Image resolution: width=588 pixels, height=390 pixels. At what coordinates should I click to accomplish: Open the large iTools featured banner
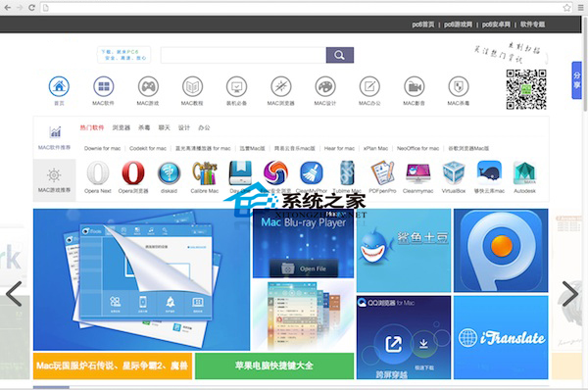[x=141, y=279]
